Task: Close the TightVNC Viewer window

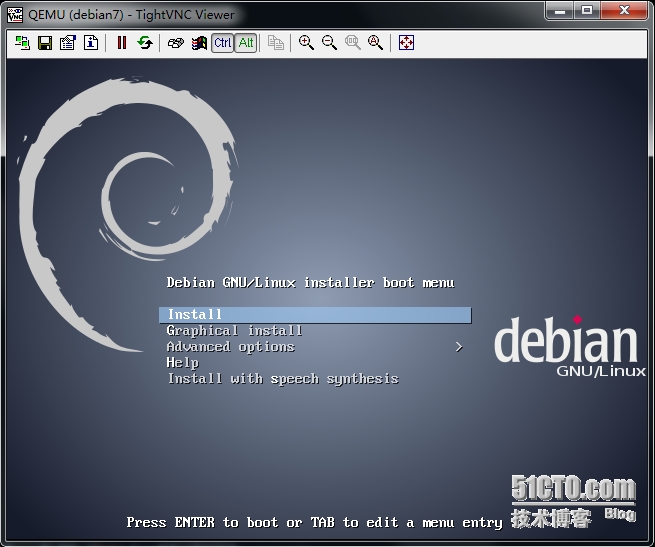Action: click(624, 11)
